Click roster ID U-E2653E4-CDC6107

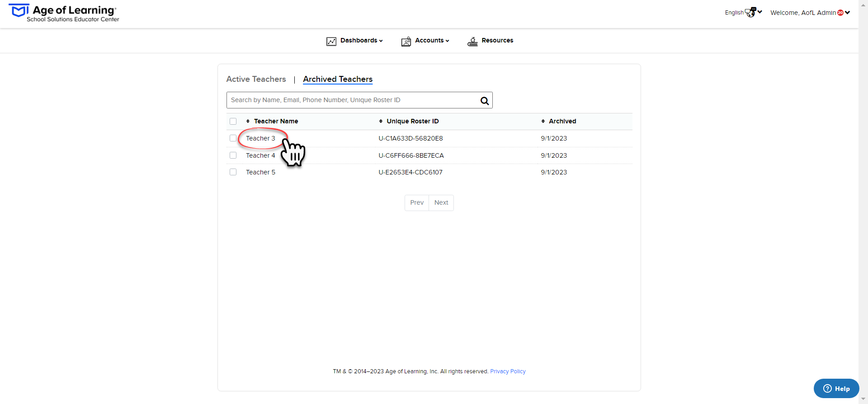tap(410, 172)
